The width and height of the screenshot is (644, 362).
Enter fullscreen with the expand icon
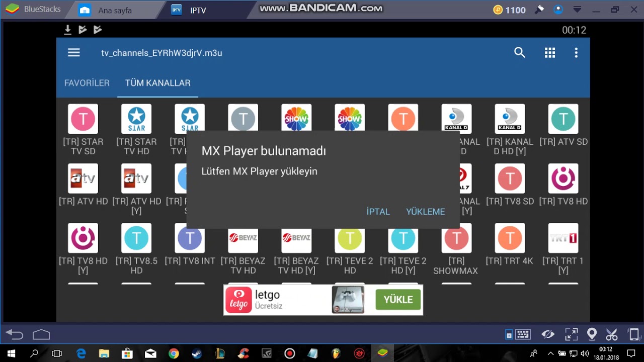point(572,334)
